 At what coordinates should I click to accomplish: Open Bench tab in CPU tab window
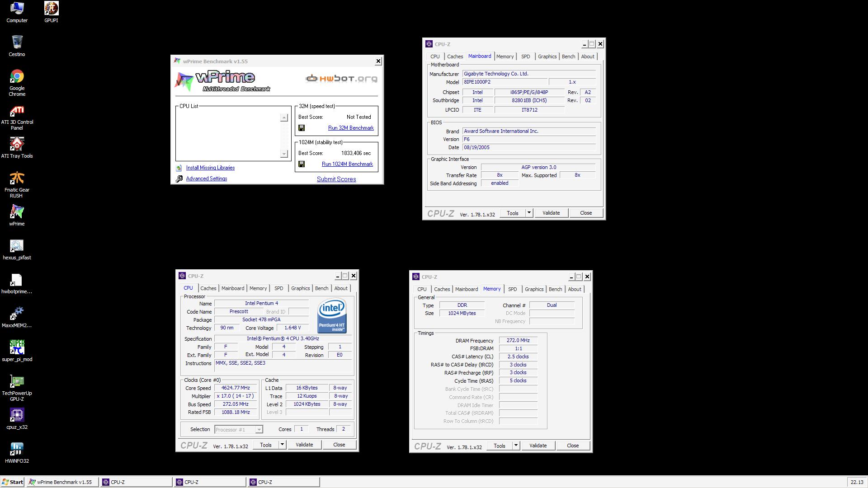(x=321, y=288)
